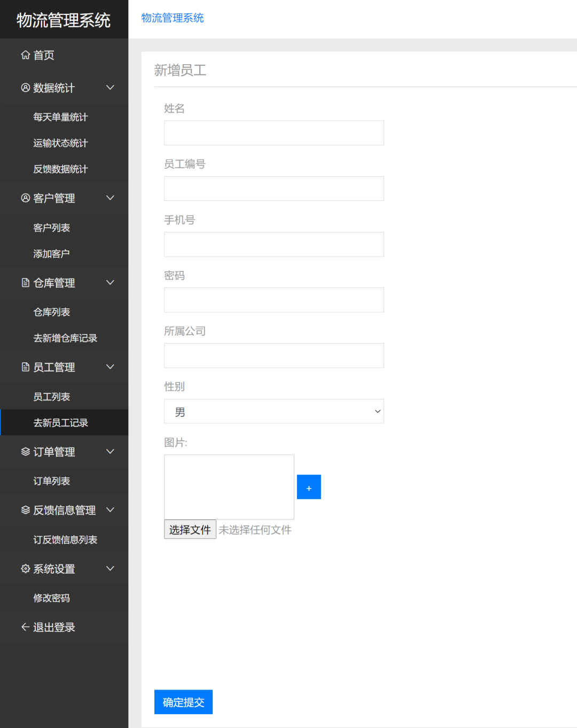Click the 仓库管理 document icon
The width and height of the screenshot is (577, 728).
coord(25,283)
